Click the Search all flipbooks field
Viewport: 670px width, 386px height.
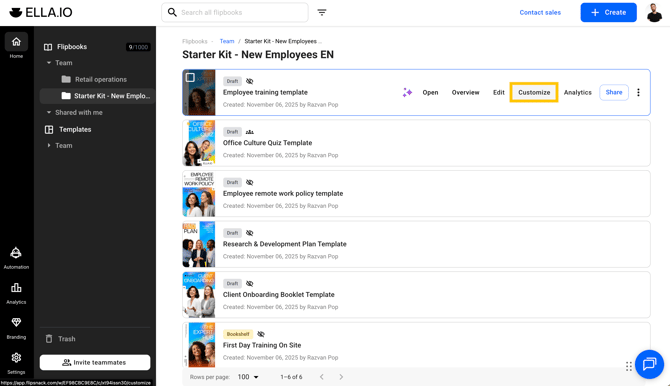(x=235, y=12)
